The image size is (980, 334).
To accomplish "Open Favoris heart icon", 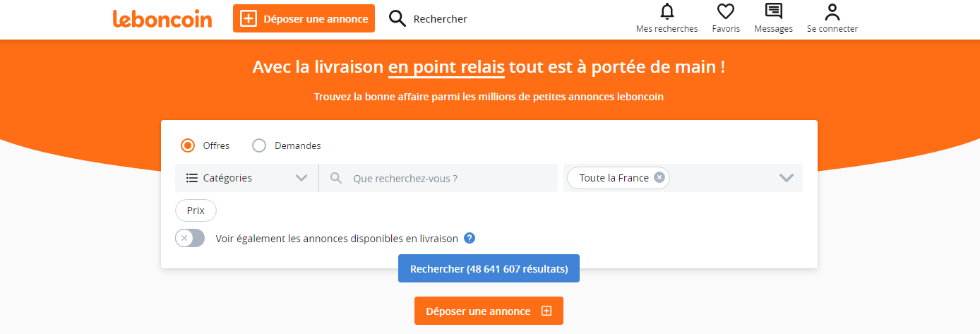I will coord(726,11).
